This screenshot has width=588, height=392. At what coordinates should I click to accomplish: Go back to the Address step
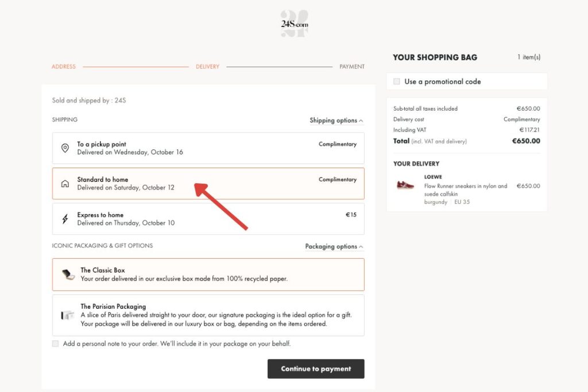click(64, 67)
